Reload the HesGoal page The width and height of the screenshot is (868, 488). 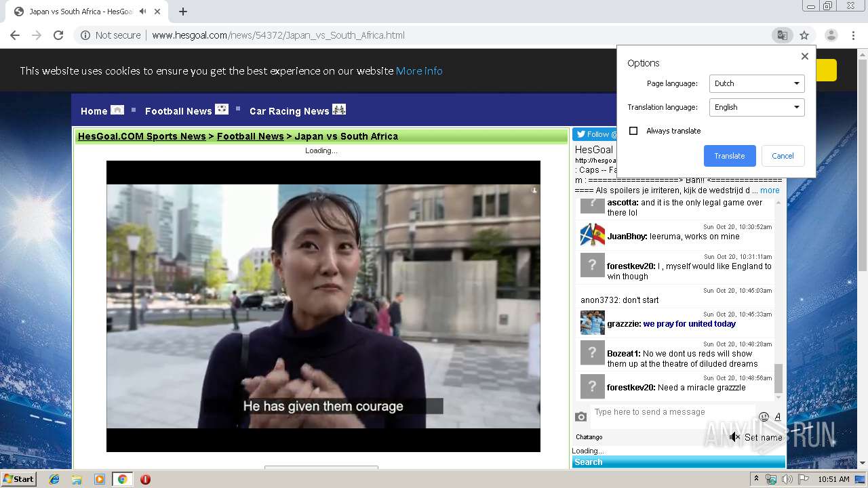point(58,35)
